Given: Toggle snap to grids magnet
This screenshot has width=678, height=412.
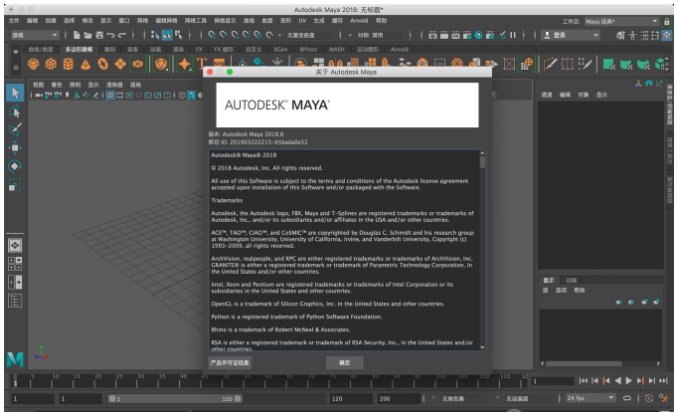Looking at the screenshot, I should point(212,35).
